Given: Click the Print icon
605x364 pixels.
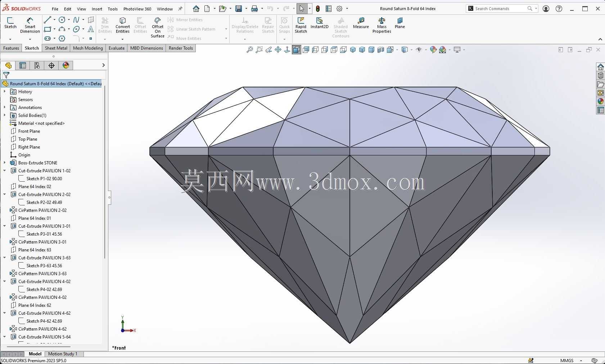Looking at the screenshot, I should coord(254,9).
